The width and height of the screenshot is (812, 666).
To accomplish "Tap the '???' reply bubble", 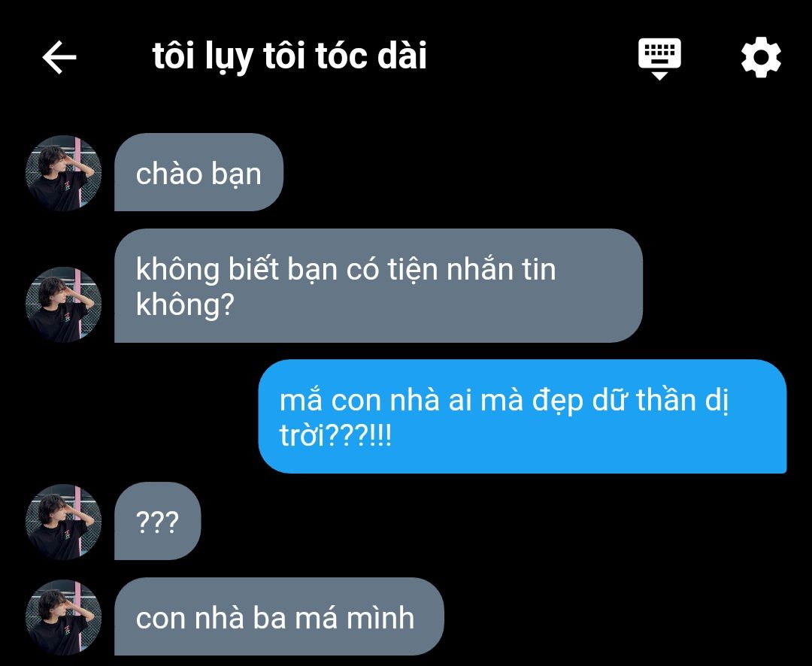I will click(x=157, y=521).
